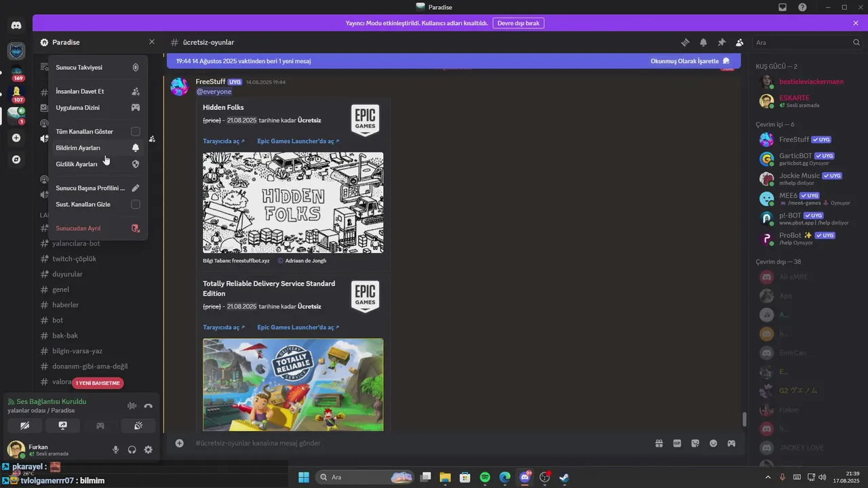Open the gift icon in message bar

click(x=658, y=443)
